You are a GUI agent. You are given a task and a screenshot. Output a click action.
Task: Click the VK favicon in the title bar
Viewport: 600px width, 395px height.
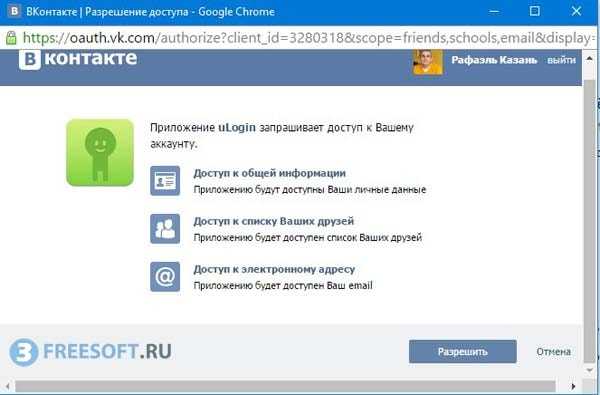tap(14, 11)
